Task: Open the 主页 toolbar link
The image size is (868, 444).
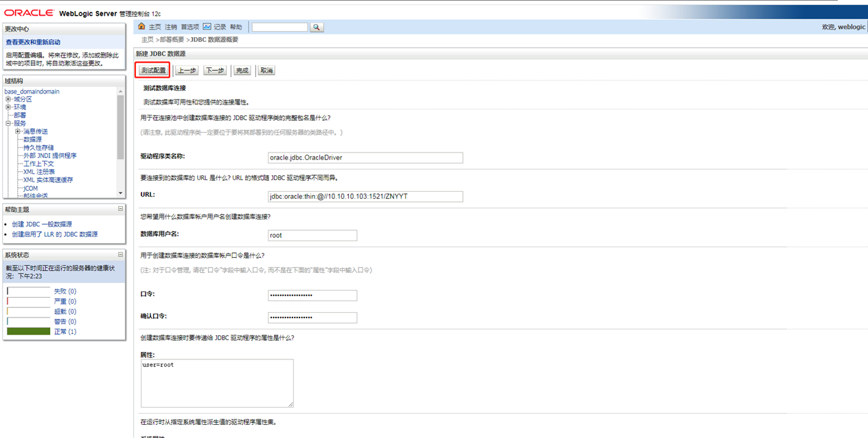Action: coord(155,27)
